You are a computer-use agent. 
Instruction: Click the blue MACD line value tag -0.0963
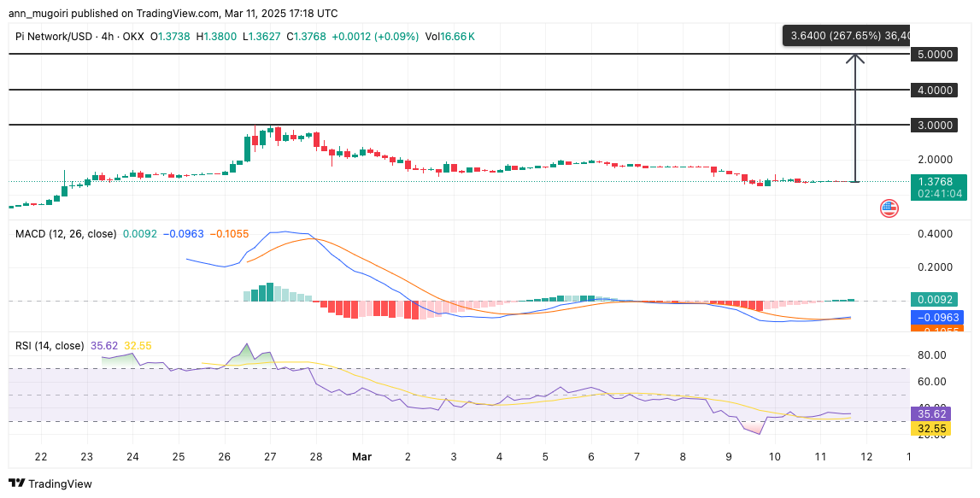[938, 316]
